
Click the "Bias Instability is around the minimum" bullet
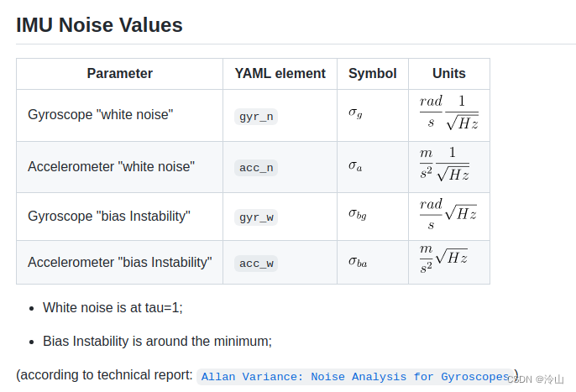coord(157,342)
